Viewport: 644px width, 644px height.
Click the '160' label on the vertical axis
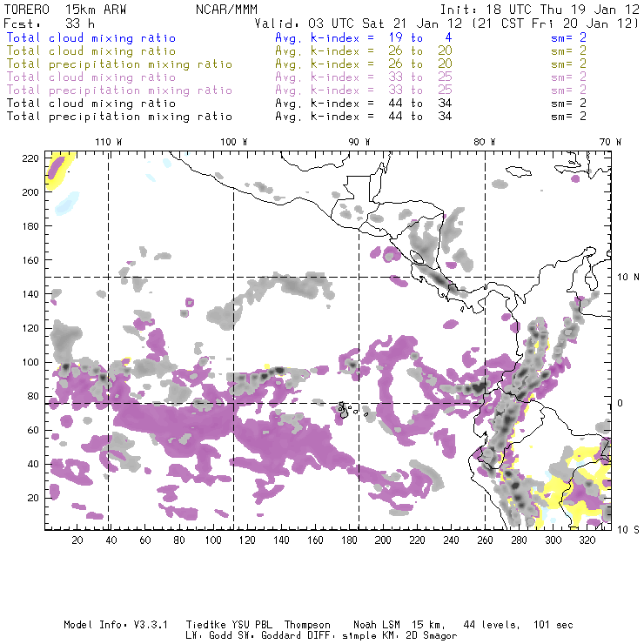click(30, 260)
